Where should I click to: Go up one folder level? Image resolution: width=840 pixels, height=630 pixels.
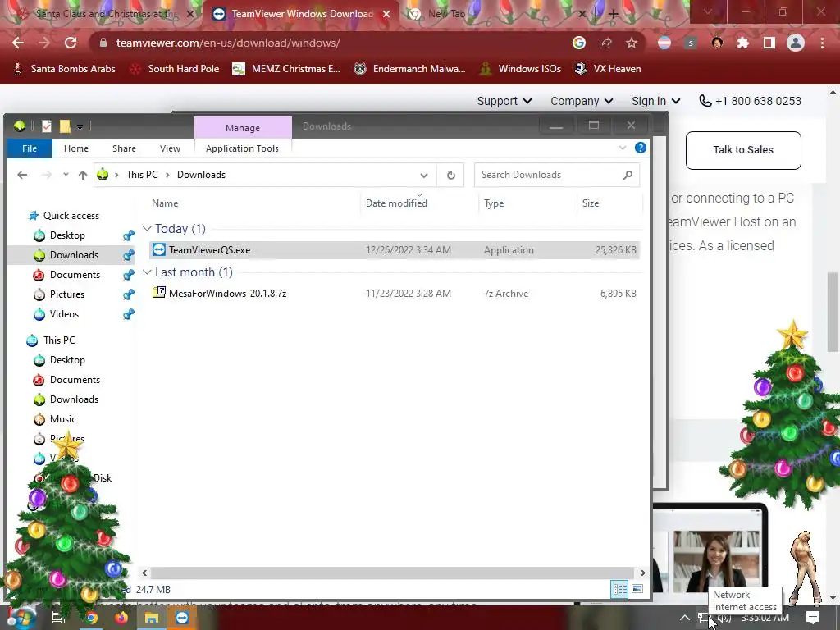point(83,175)
